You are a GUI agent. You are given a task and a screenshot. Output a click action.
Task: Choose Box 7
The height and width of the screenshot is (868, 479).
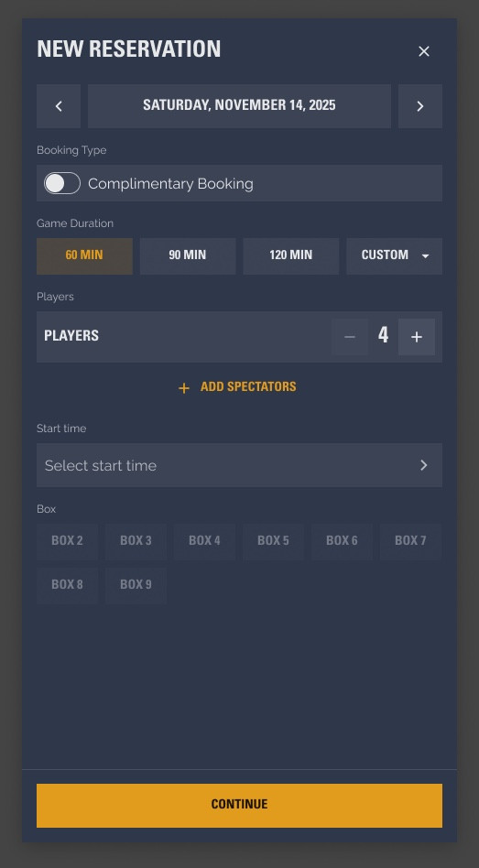pyautogui.click(x=410, y=542)
